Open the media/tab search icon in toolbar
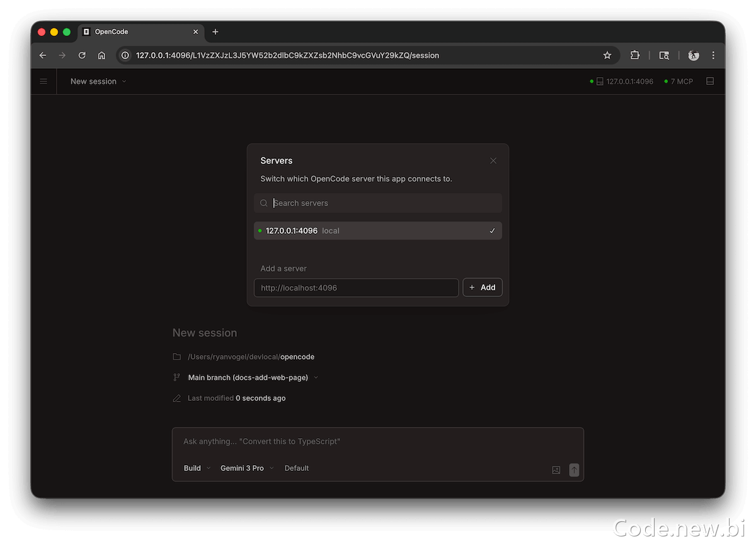 click(664, 55)
